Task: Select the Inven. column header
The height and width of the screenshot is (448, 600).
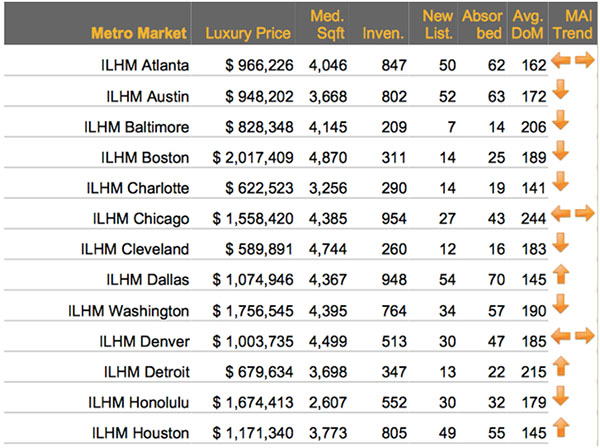Action: pos(383,33)
